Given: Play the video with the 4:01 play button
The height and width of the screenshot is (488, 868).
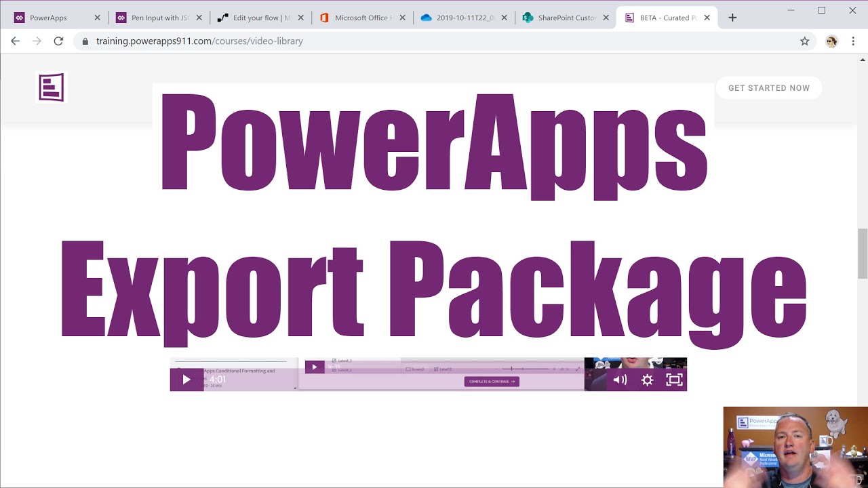Looking at the screenshot, I should 186,380.
